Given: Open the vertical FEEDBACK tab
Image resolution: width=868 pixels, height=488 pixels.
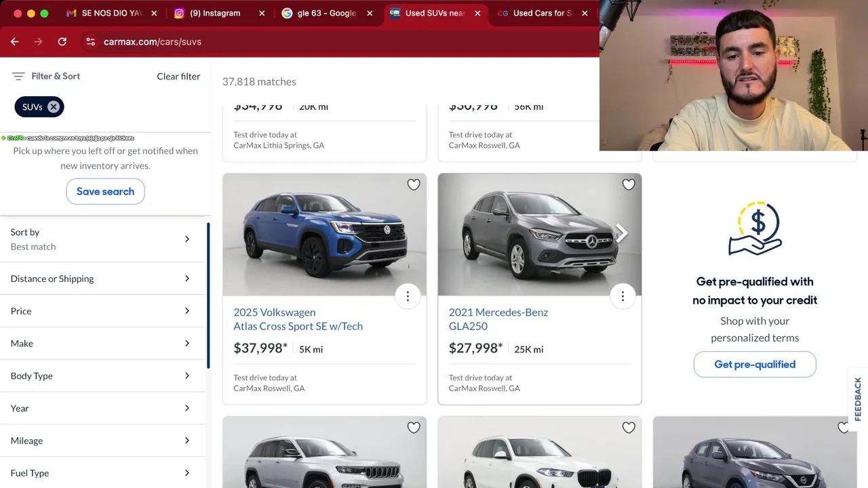Looking at the screenshot, I should 858,399.
